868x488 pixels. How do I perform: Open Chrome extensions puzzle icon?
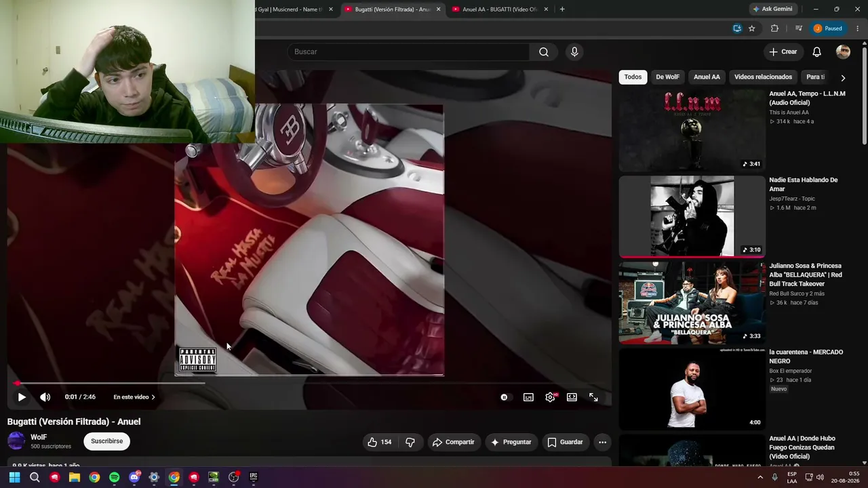click(774, 28)
